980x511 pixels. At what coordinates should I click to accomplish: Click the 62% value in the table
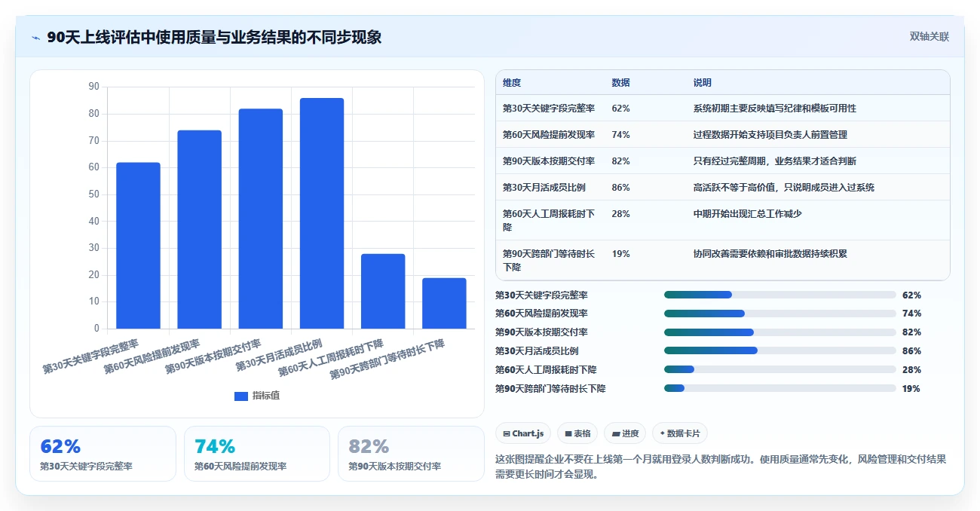pos(621,109)
